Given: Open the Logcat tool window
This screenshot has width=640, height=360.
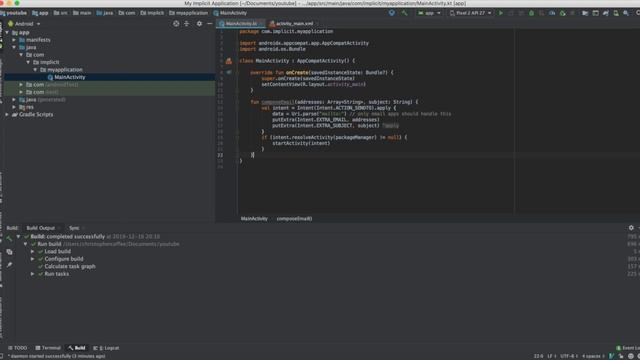Looking at the screenshot, I should 106,348.
